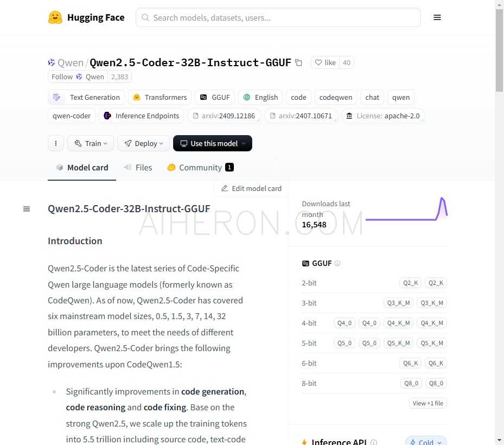Click the search magnifier icon
504x445 pixels.
(x=145, y=17)
